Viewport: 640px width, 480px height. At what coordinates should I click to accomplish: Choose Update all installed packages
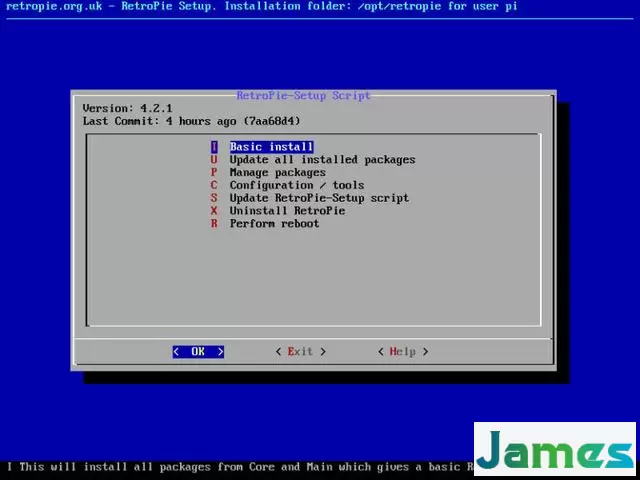point(313,160)
